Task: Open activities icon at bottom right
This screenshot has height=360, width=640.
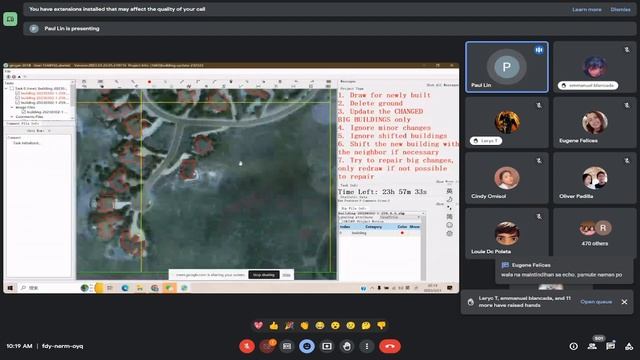Action: coord(629,346)
